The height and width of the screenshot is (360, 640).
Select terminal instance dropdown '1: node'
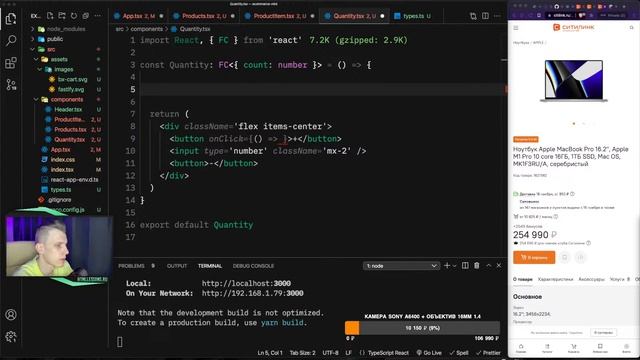pyautogui.click(x=401, y=266)
